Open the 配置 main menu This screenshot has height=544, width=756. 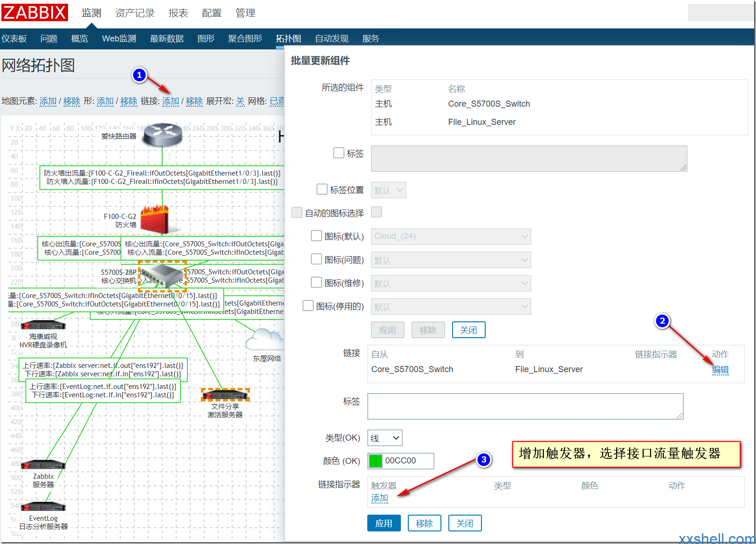tap(212, 13)
